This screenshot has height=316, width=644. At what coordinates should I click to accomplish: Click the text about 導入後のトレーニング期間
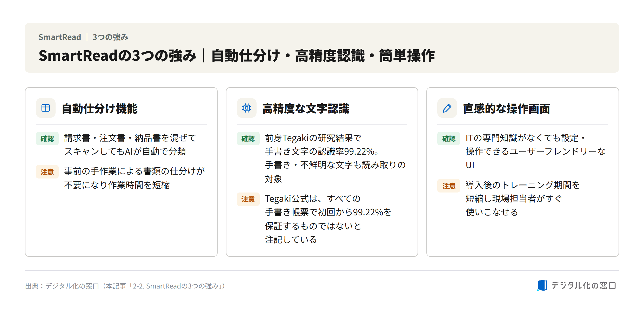click(x=522, y=199)
